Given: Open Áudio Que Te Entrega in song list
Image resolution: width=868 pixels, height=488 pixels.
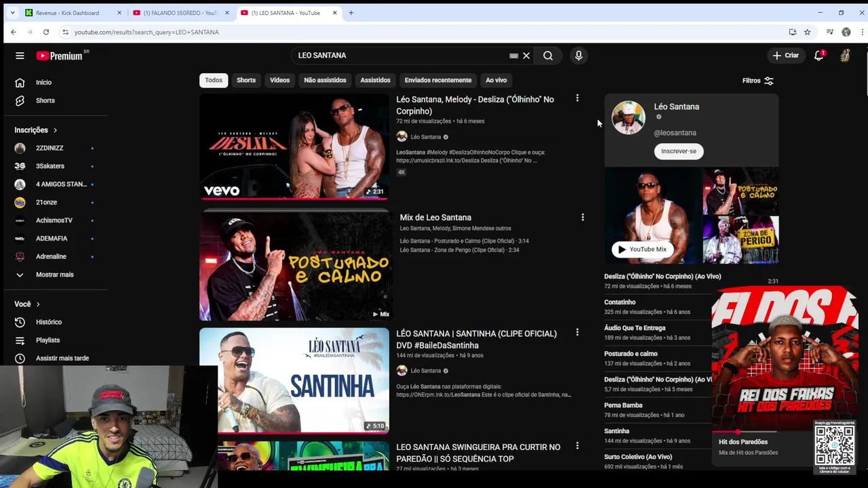Looking at the screenshot, I should [x=635, y=328].
